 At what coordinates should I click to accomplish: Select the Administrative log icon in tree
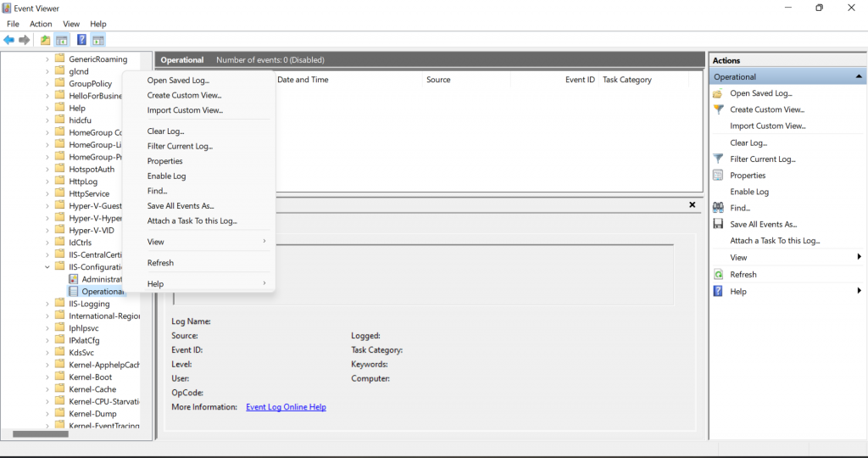73,279
